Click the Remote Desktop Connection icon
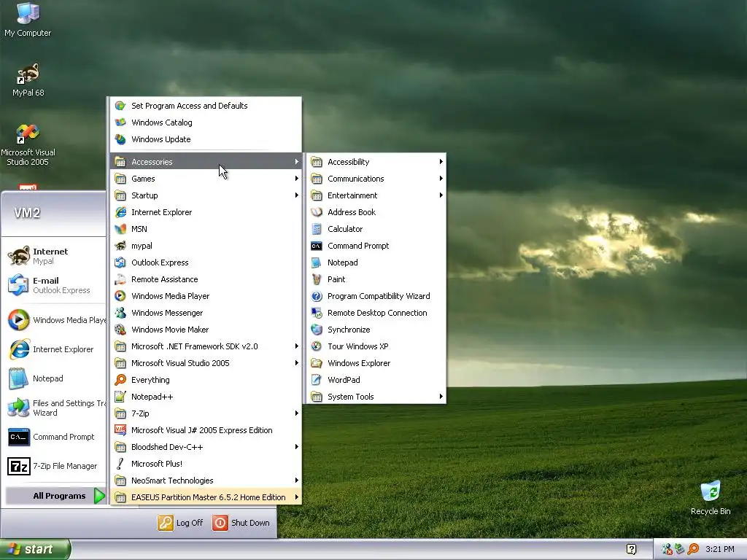Screen dimensions: 747x560 click(317, 313)
